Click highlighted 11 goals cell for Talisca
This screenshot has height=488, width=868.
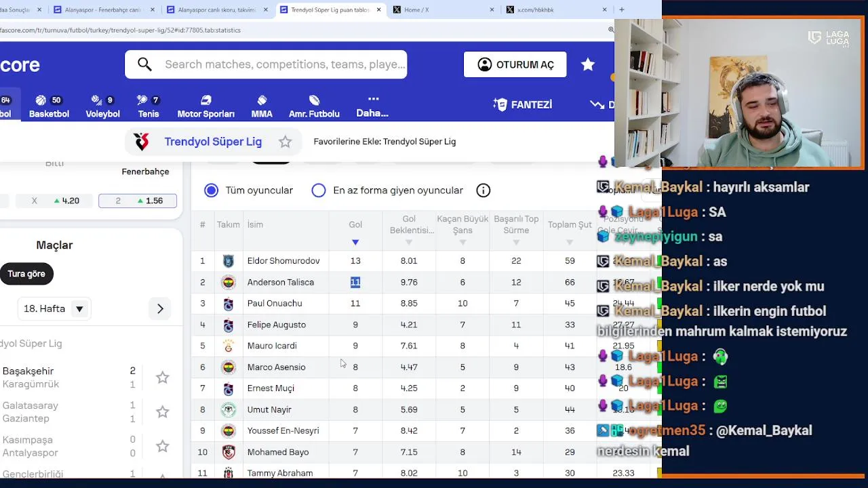[355, 282]
